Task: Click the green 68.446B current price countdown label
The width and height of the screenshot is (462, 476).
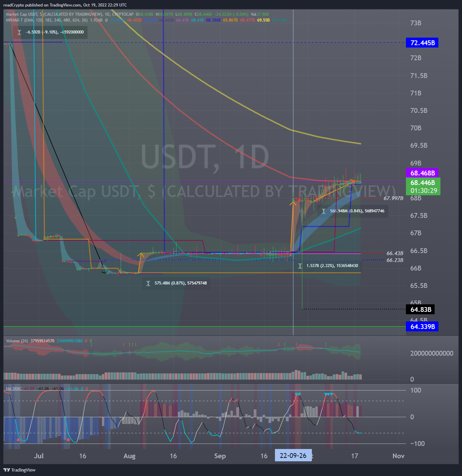Action: tap(423, 186)
